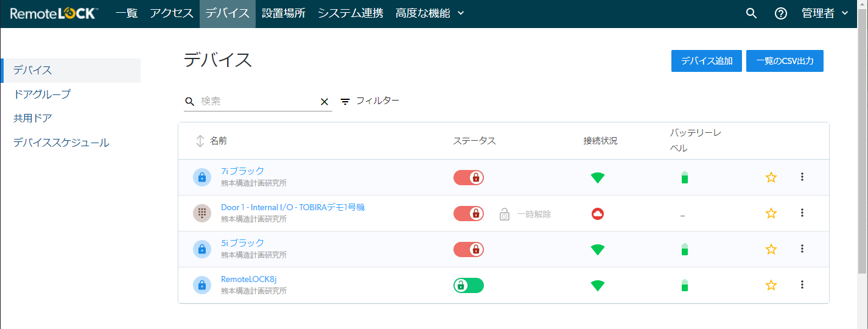Click the keypad icon for Door 1 device
Image resolution: width=868 pixels, height=329 pixels.
click(x=202, y=213)
